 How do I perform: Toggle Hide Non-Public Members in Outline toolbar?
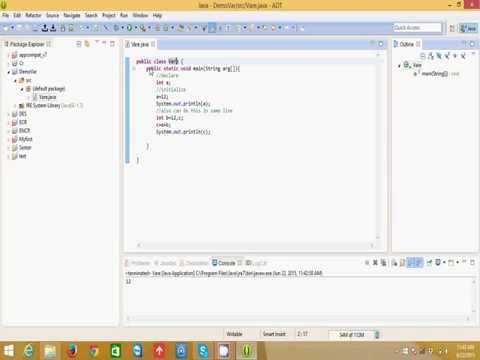pos(455,56)
